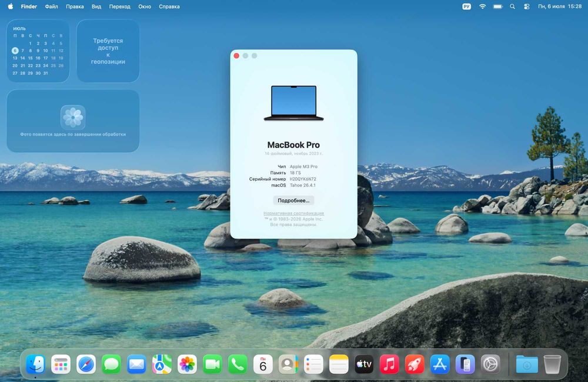The height and width of the screenshot is (382, 588).
Task: Open the Apps launcher in the Dock
Action: (61, 364)
